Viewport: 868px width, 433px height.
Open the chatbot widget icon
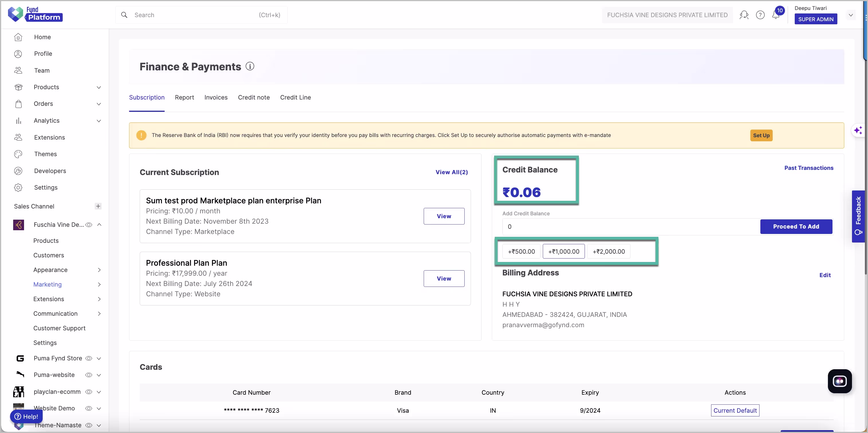[x=839, y=381]
